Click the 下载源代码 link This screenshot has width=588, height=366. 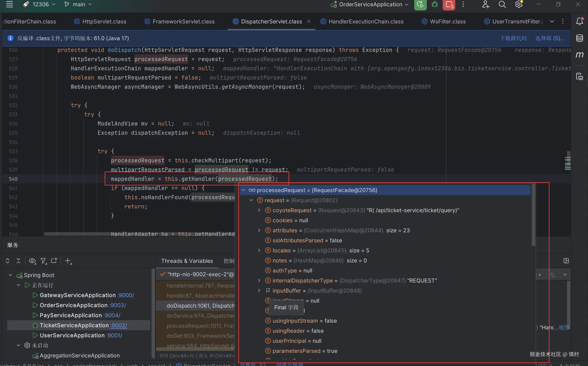[513, 38]
